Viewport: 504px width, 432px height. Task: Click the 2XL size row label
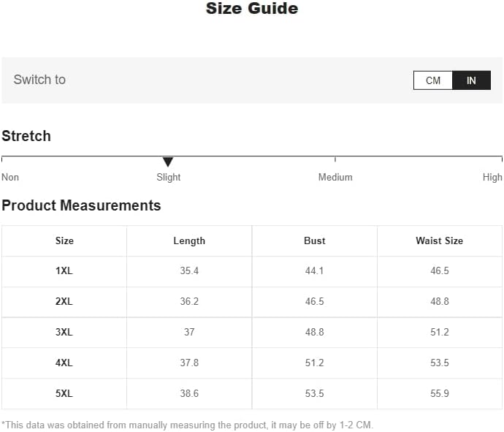[x=64, y=301]
